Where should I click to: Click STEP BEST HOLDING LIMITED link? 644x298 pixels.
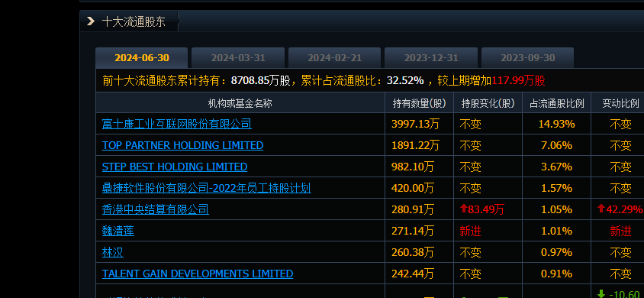[x=175, y=167]
